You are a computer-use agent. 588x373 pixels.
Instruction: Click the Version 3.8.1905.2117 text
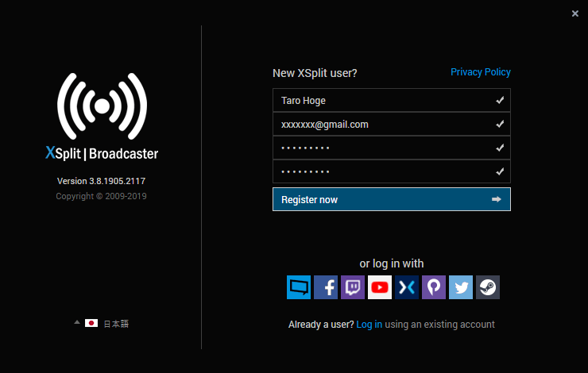tap(101, 181)
